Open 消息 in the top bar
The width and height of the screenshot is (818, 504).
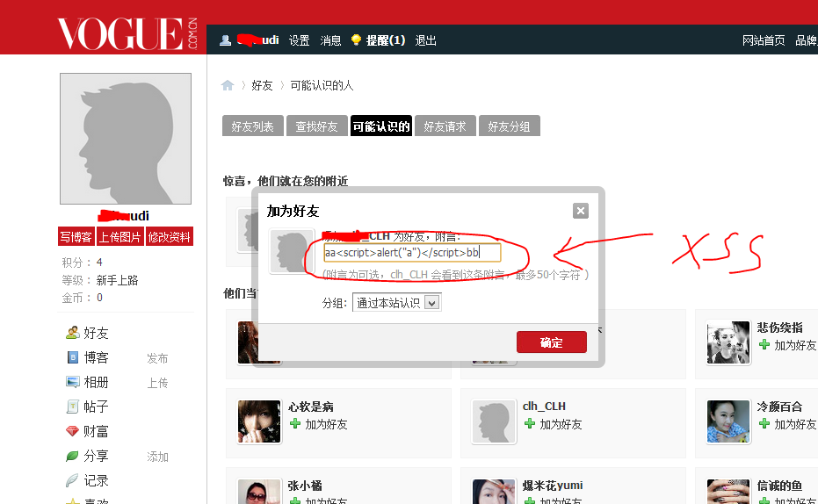[x=330, y=40]
